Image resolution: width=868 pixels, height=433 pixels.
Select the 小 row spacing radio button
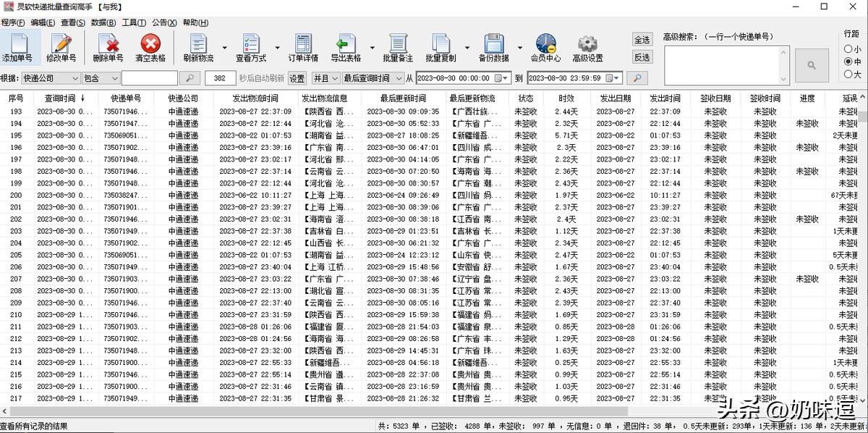(848, 49)
